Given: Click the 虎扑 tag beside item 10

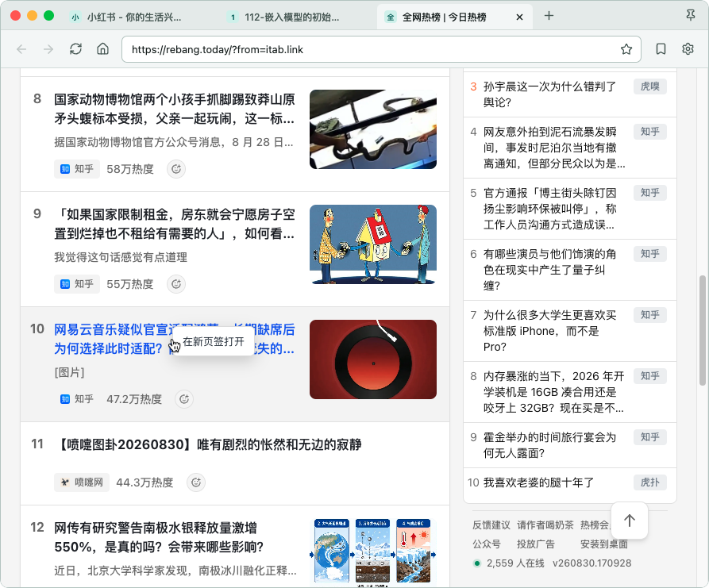Looking at the screenshot, I should click(650, 482).
